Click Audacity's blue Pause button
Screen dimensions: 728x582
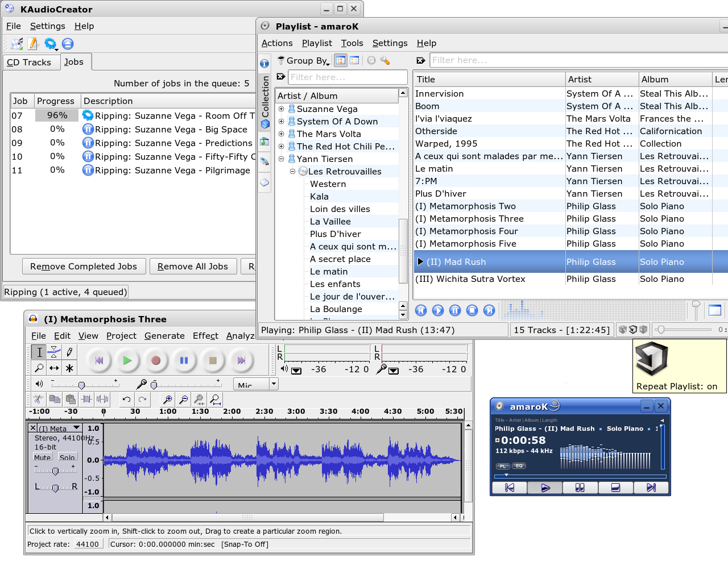point(184,360)
